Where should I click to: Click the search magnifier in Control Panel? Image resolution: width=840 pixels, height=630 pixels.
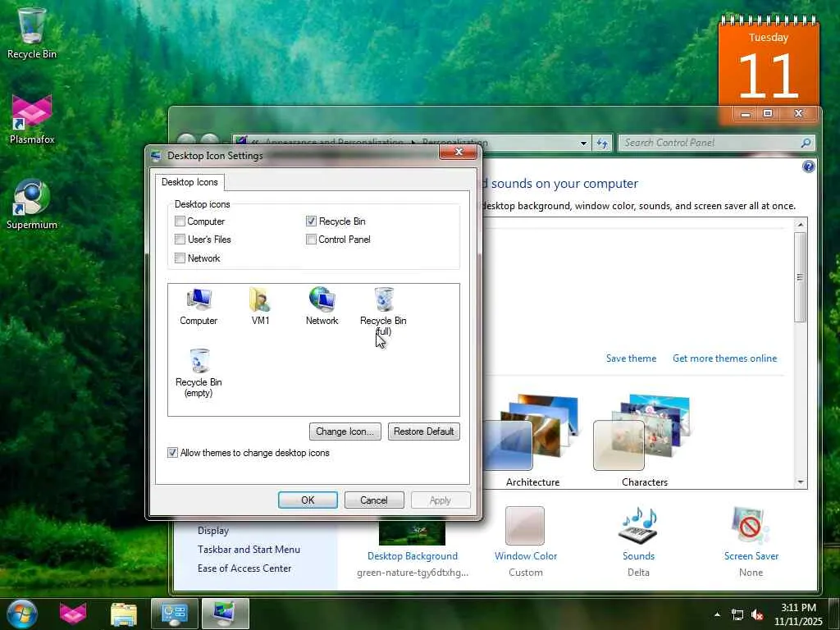[x=806, y=143]
